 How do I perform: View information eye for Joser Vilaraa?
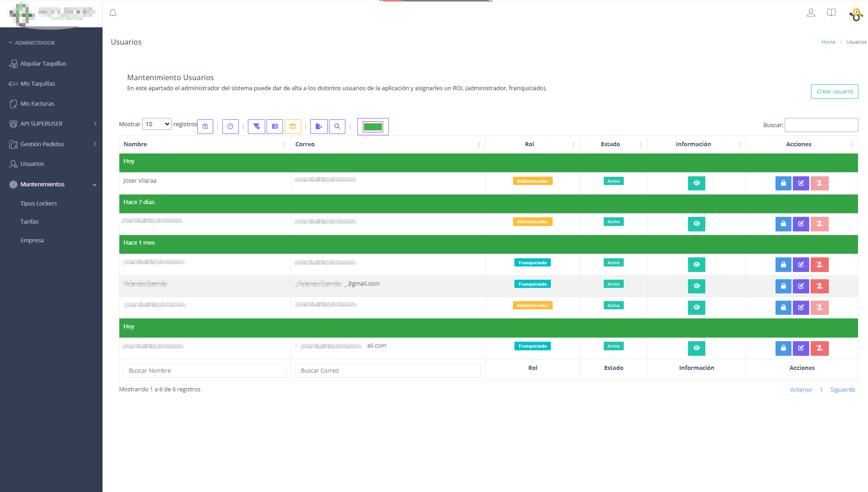tap(696, 183)
